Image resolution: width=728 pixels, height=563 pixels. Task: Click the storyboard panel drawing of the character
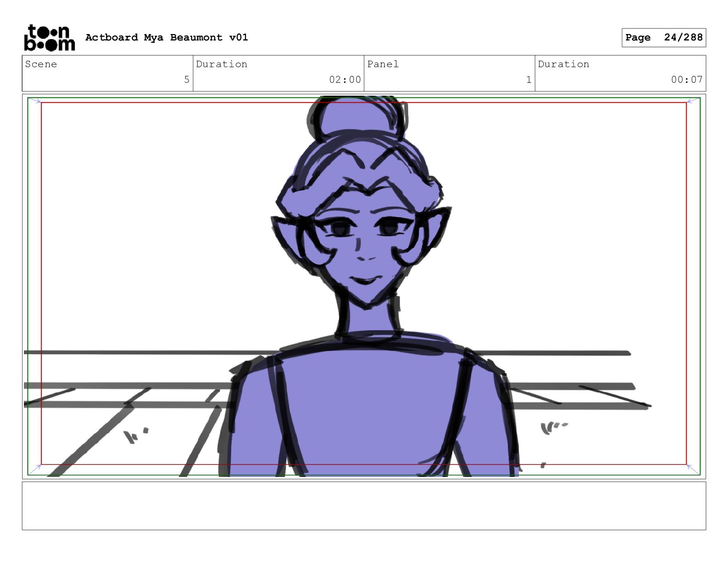(x=364, y=287)
